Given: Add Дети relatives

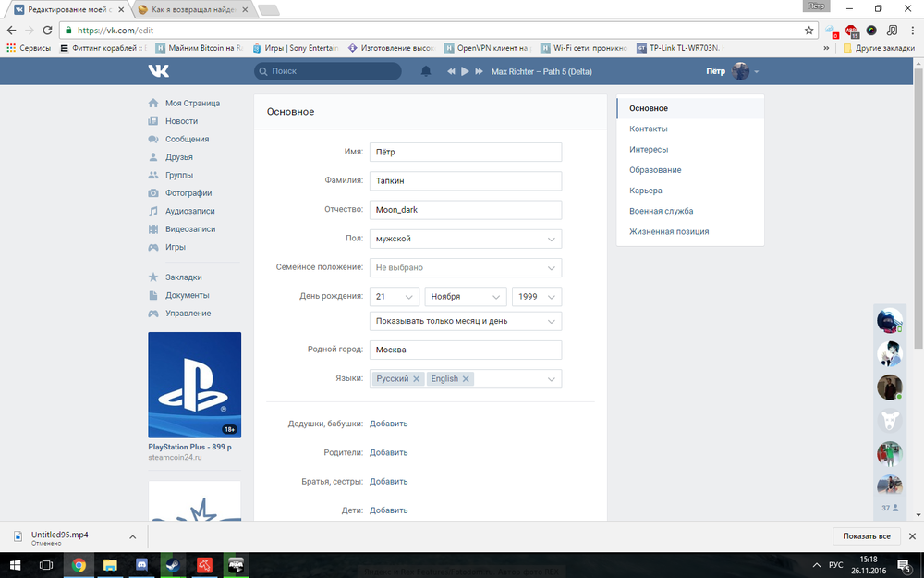Looking at the screenshot, I should tap(388, 510).
